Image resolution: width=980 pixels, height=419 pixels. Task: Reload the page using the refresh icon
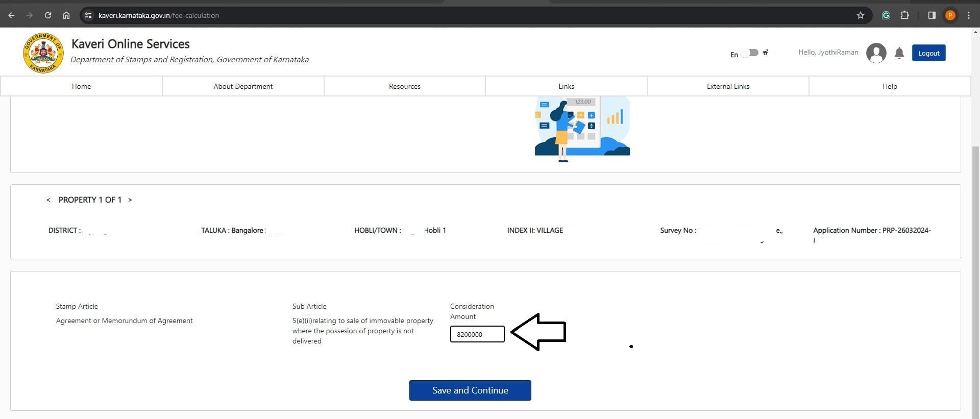(x=48, y=15)
